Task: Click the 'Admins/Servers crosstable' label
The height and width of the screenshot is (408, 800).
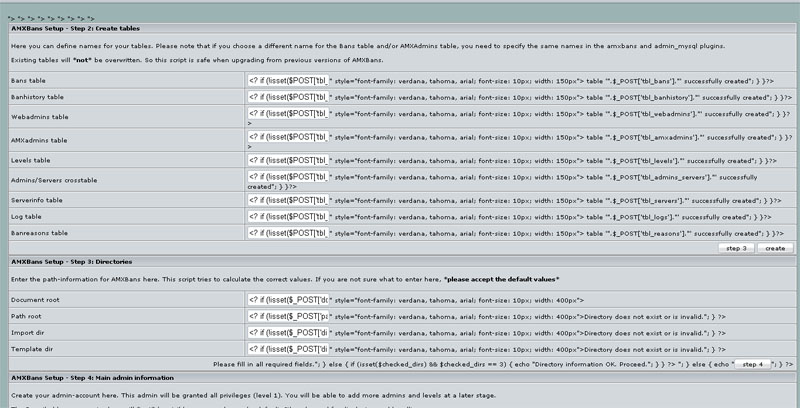Action: pos(54,180)
